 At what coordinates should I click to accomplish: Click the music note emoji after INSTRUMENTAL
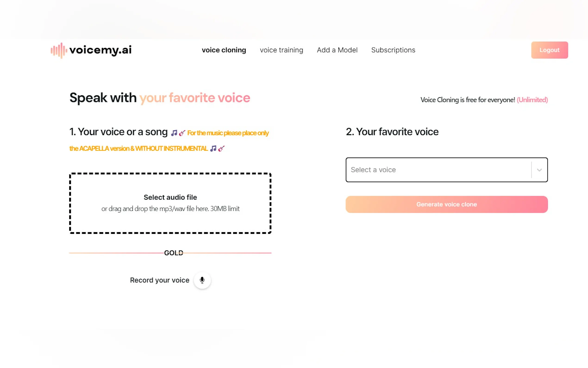point(213,149)
